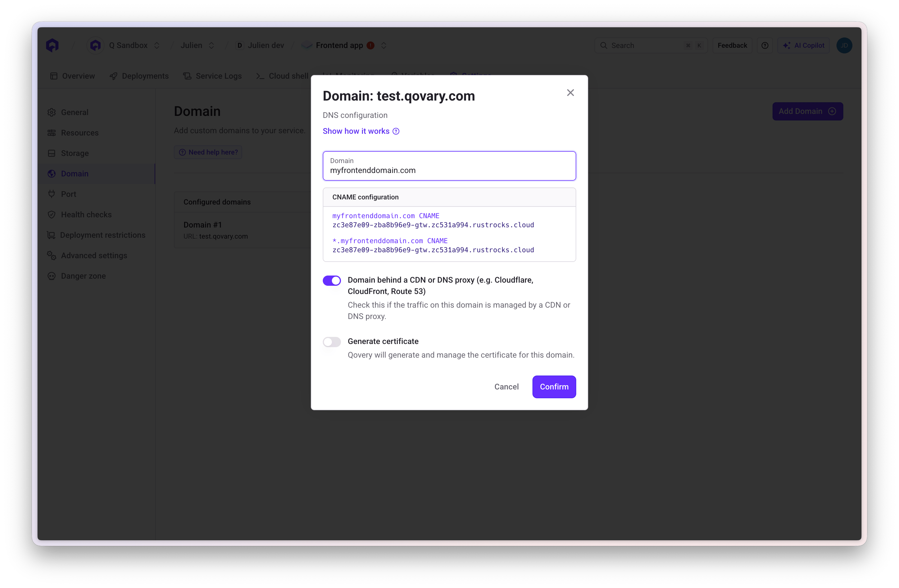Click the Frontend app service icon

coord(307,45)
